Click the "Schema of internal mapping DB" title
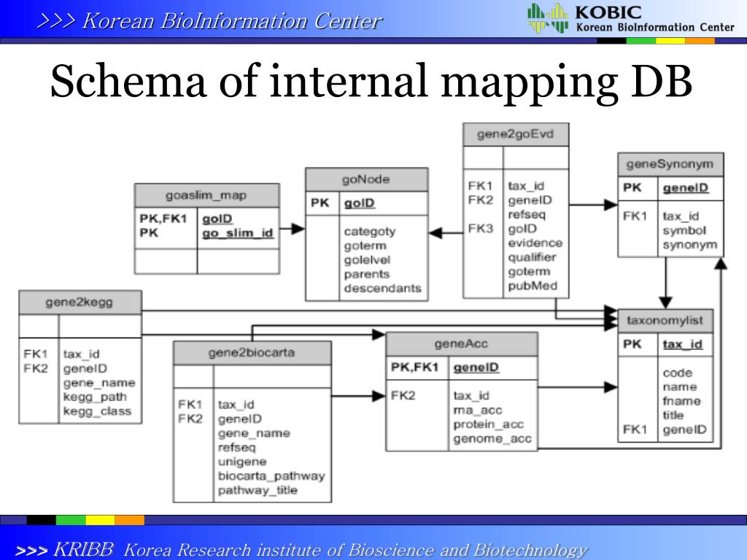 point(371,82)
